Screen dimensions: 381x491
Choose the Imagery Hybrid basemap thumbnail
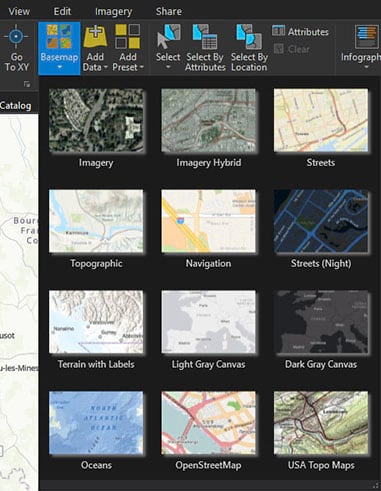(x=209, y=120)
